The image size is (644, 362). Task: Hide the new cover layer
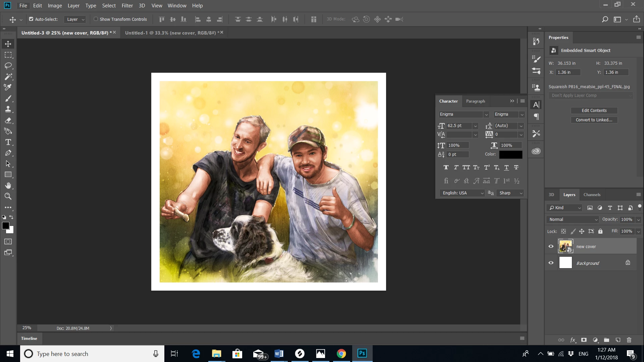551,246
